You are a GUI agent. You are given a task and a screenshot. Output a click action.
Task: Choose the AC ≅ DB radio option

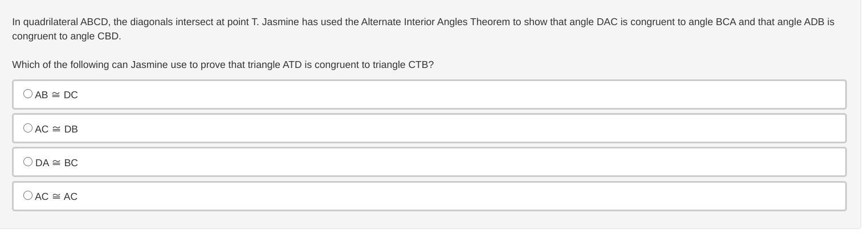[x=28, y=128]
